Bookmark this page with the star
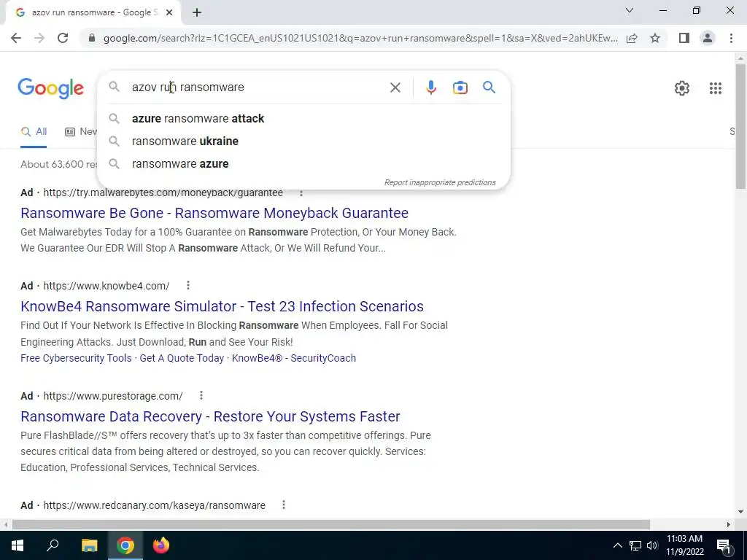Screen dimensions: 747x560 point(655,38)
